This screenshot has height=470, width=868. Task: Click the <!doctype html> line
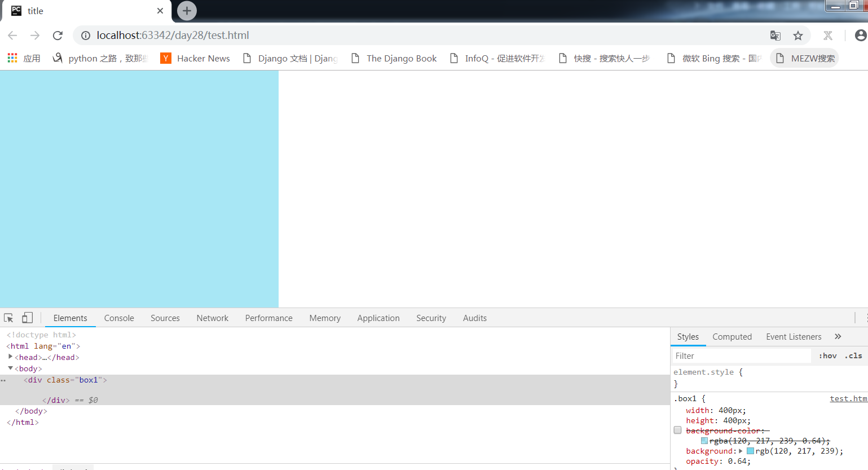point(41,335)
